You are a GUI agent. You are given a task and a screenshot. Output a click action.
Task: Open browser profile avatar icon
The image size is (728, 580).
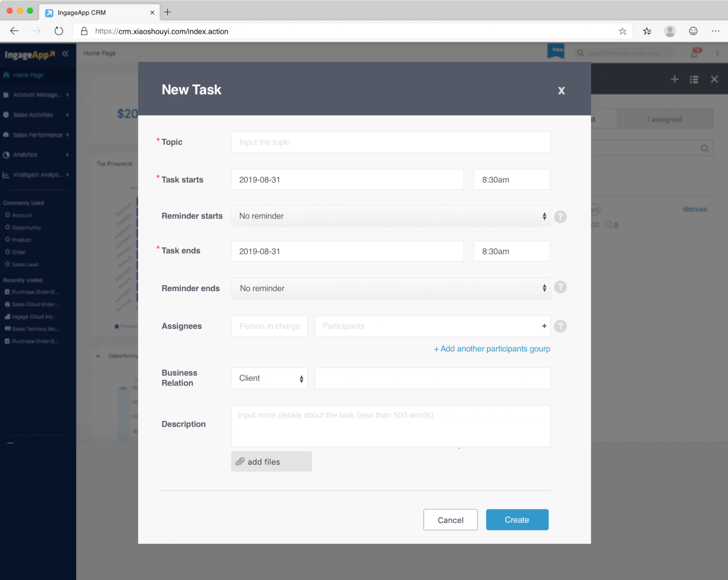coord(669,31)
